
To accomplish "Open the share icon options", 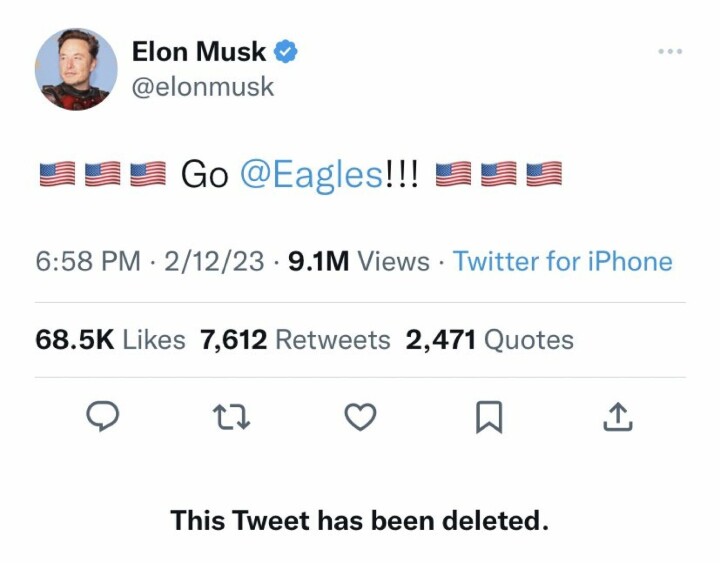I will 617,418.
